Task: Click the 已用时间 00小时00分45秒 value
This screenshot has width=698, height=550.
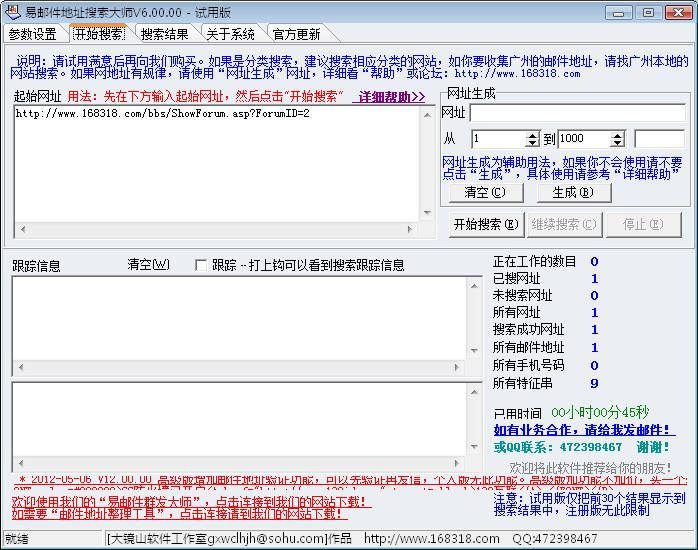Action: (x=600, y=412)
